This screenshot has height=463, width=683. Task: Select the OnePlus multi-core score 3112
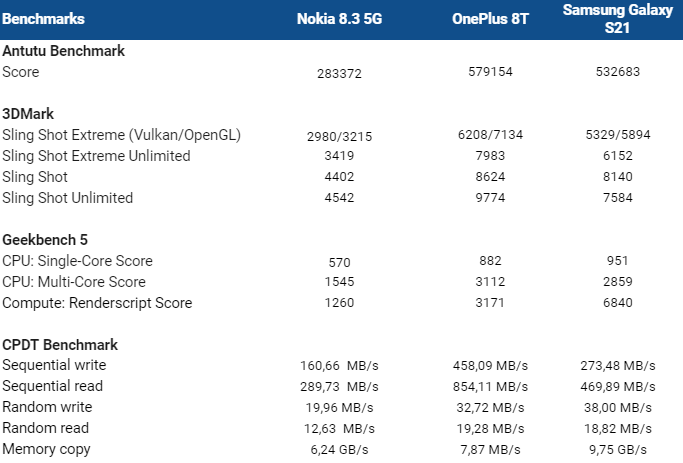(x=490, y=282)
